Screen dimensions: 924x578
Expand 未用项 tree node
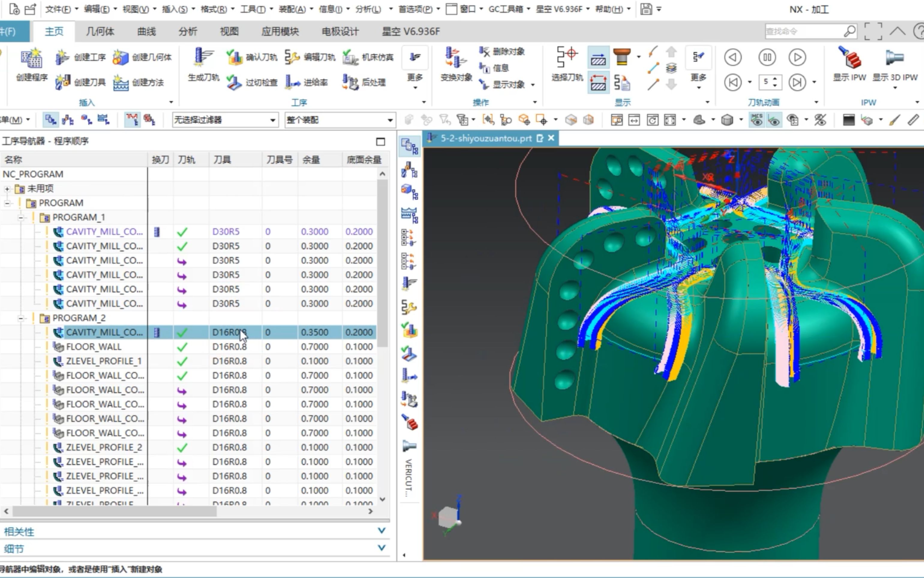click(7, 188)
